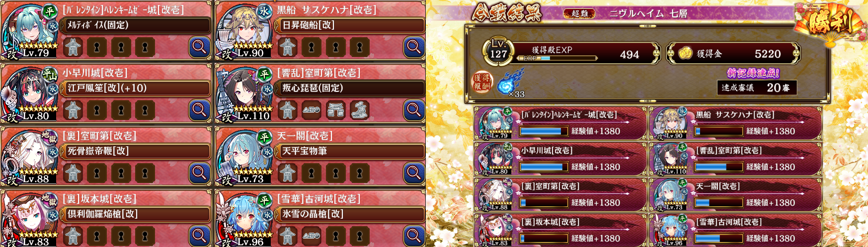Open magnifier on [響乱]室町第 card
This screenshot has height=247, width=868.
(x=414, y=110)
